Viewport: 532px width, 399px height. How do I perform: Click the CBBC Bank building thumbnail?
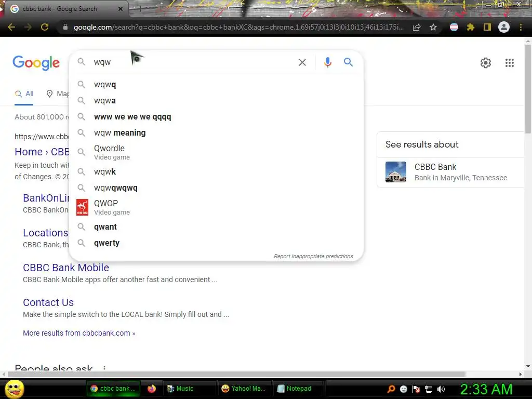point(395,172)
